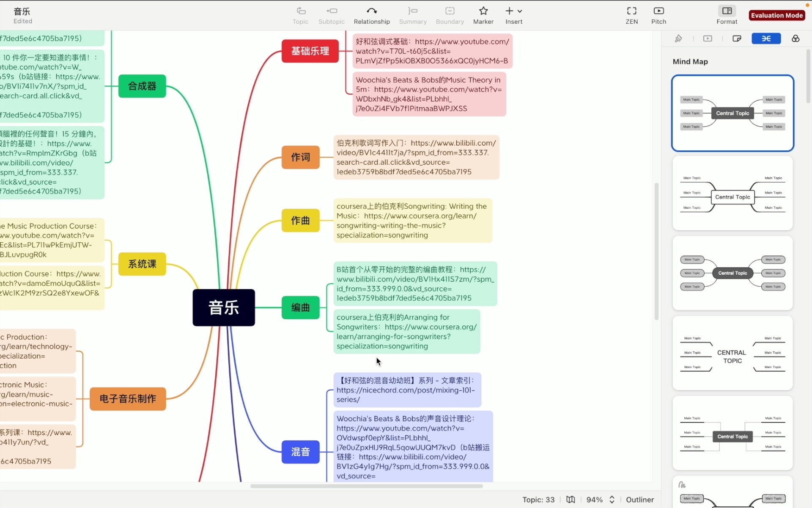
Task: Click the Topic: 33 count in status bar
Action: tap(538, 500)
